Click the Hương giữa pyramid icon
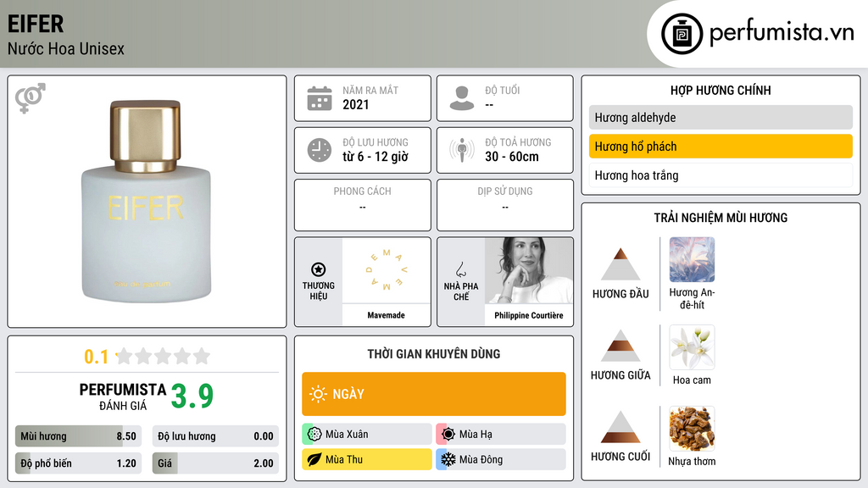The height and width of the screenshot is (488, 868). [x=620, y=346]
